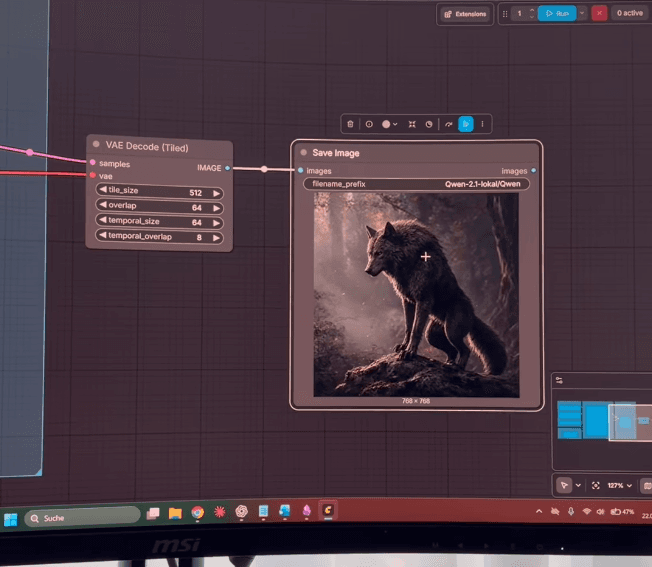Open the Windows Start menu
This screenshot has width=652, height=567.
(10, 519)
